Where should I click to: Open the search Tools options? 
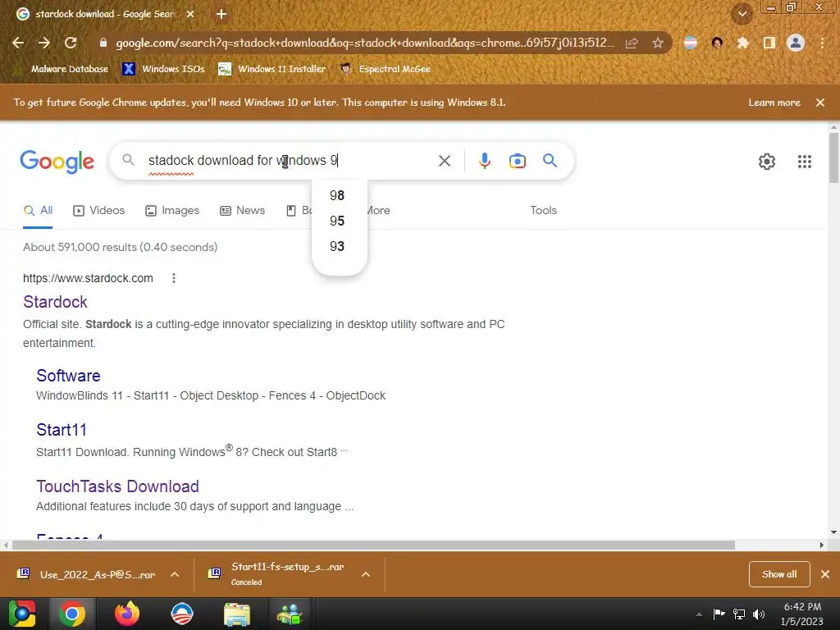pos(543,211)
